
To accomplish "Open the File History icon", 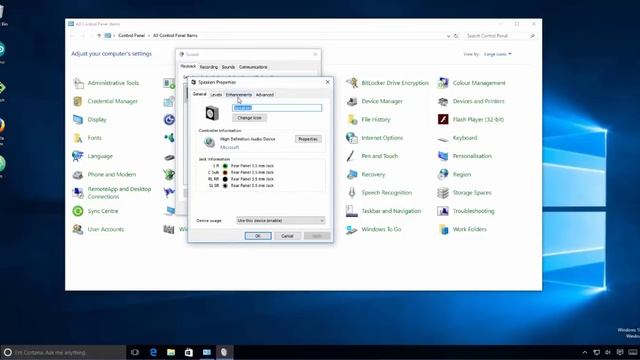I will (x=352, y=120).
